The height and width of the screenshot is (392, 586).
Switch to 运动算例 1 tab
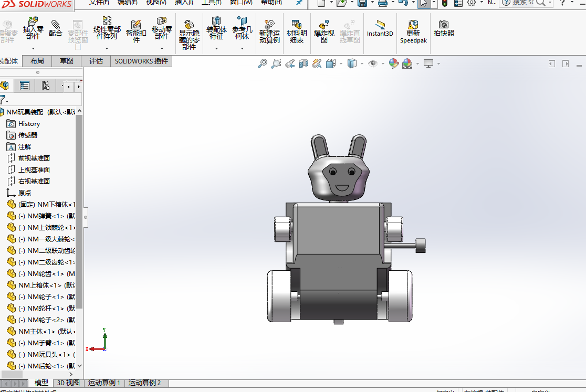(x=104, y=383)
